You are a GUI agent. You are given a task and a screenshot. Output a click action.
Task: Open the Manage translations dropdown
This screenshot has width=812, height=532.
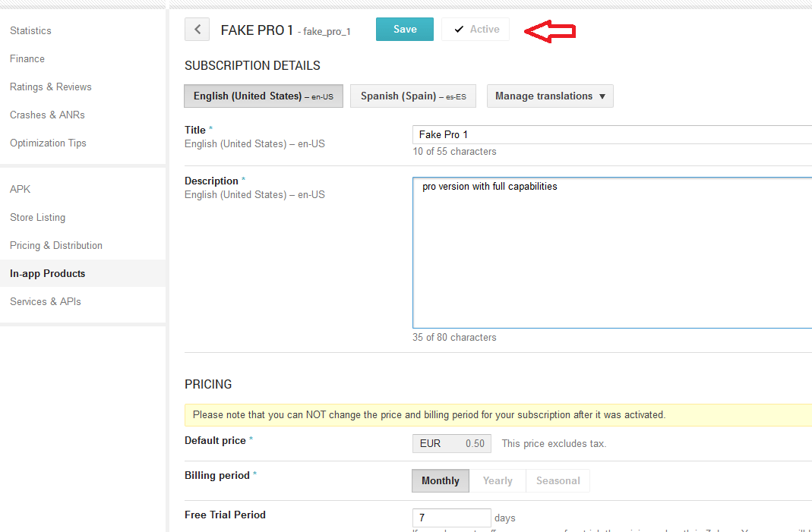[550, 96]
